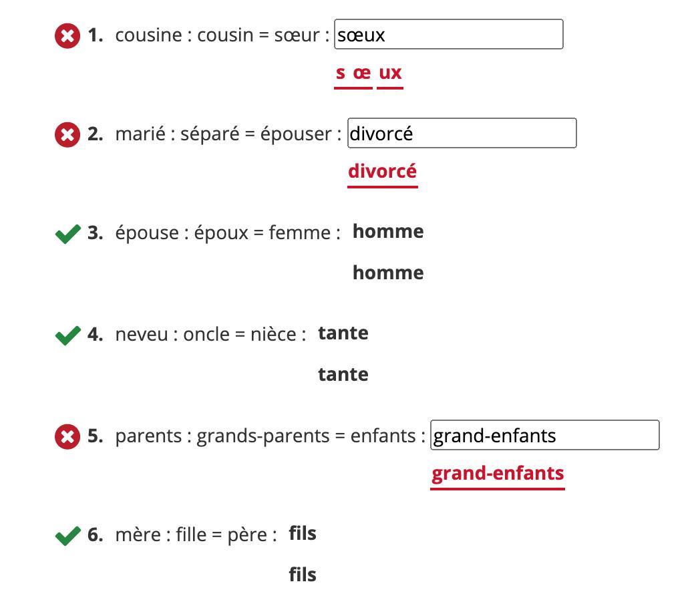
Task: Click the bold answer 'tante' beside nièce
Action: point(343,333)
